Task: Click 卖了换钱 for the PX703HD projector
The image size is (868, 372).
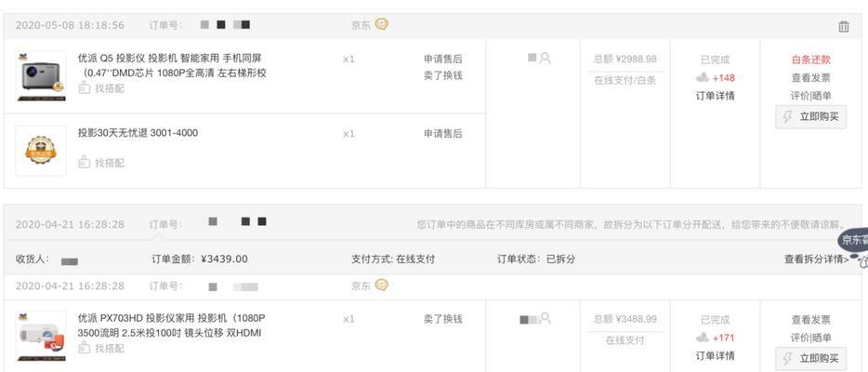Action: (443, 319)
